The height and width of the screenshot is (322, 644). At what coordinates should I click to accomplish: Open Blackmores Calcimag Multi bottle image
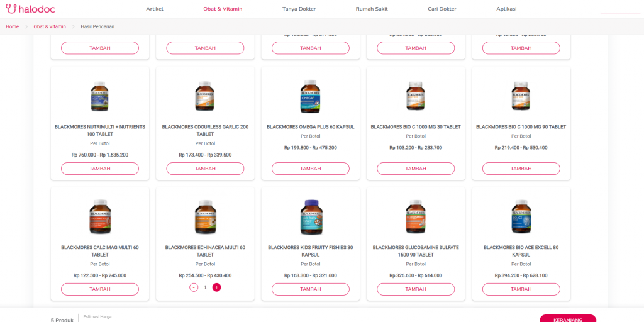100,217
